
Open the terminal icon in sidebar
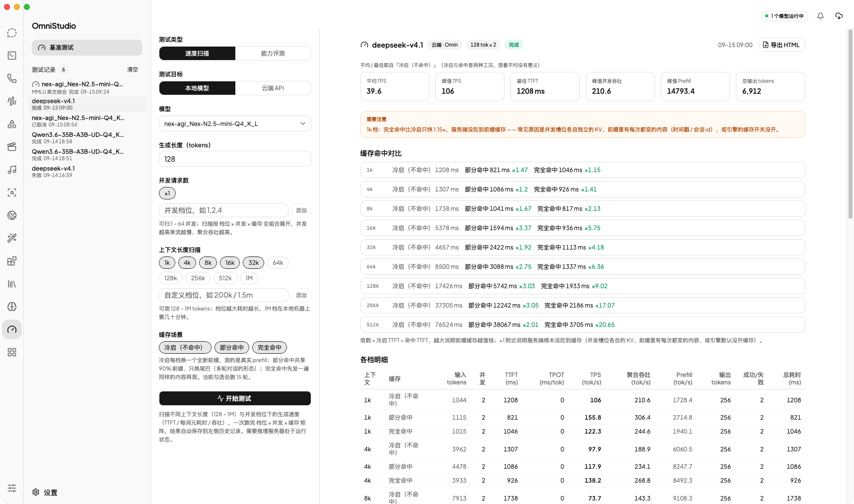[12, 56]
